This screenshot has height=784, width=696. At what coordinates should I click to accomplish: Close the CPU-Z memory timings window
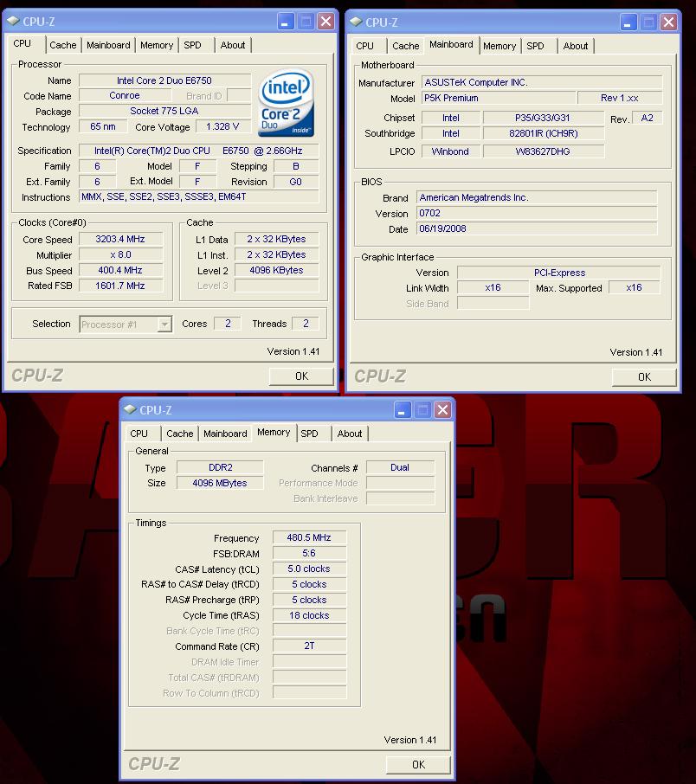[443, 409]
